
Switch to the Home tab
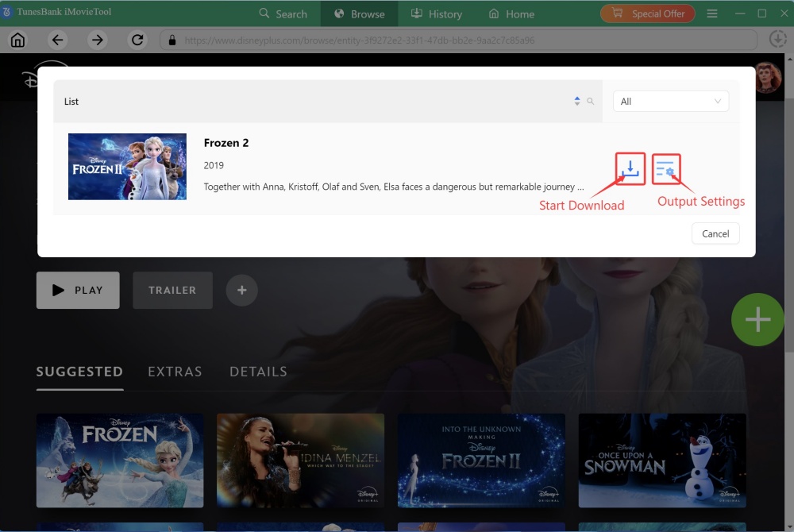click(511, 13)
